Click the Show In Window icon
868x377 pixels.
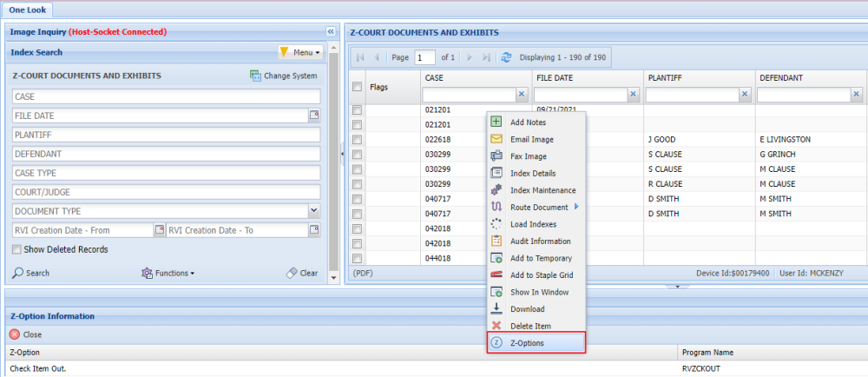(496, 292)
